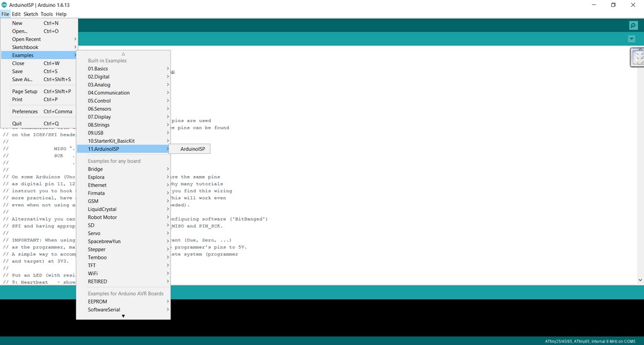Expand 09.USB examples
644x345 pixels.
pyautogui.click(x=123, y=133)
